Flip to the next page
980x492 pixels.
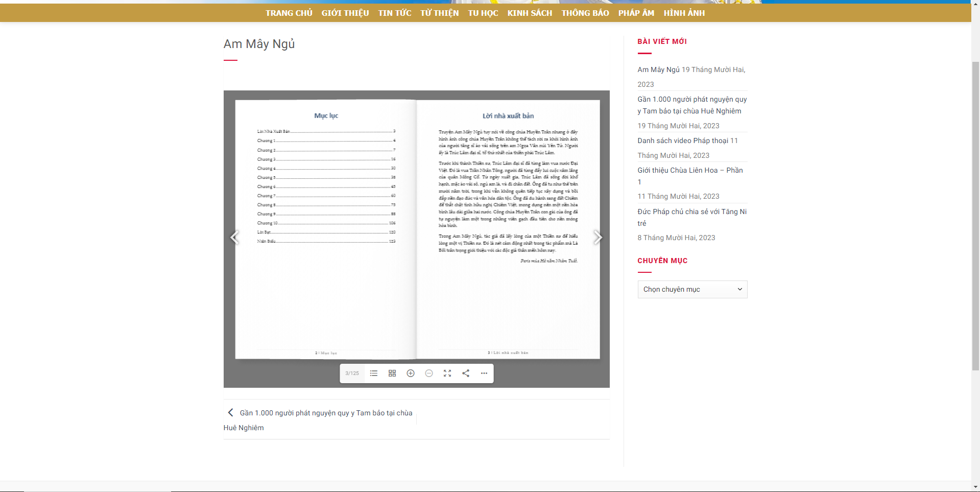(x=597, y=237)
